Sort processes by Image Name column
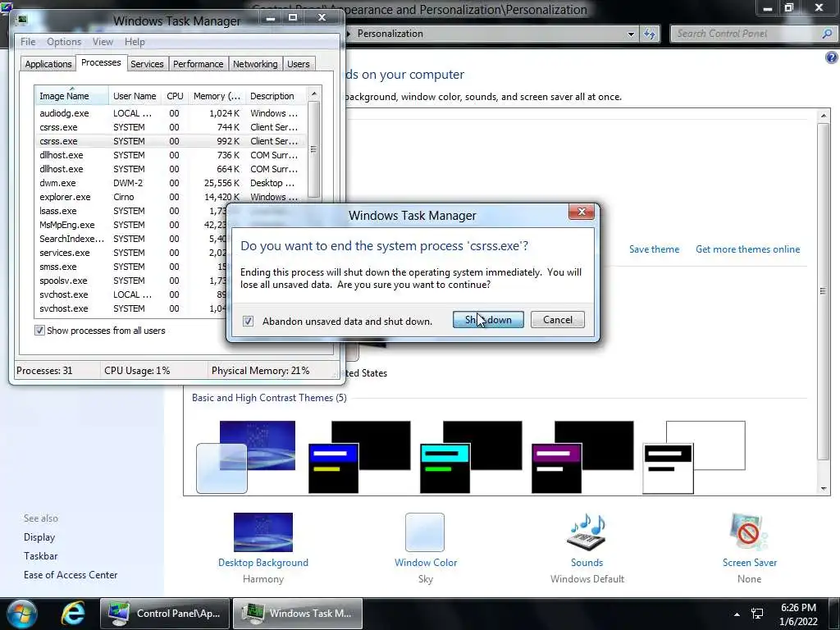The image size is (840, 630). coord(71,96)
